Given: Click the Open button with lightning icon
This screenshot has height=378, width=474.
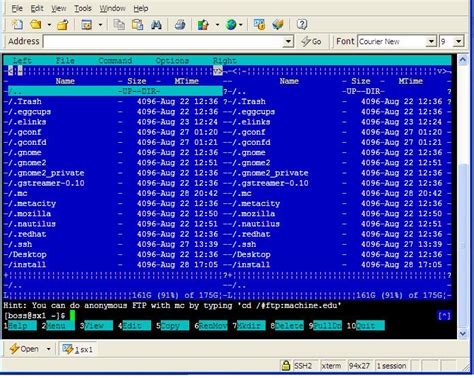Looking at the screenshot, I should (x=24, y=349).
